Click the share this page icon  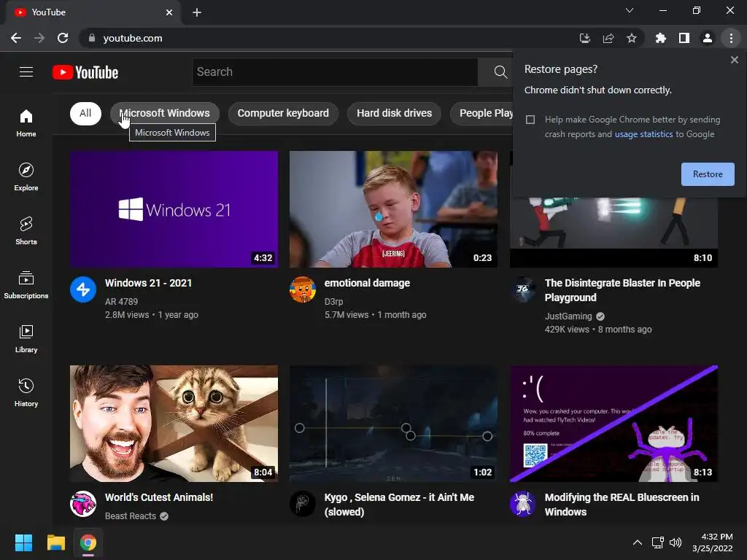[x=608, y=38]
